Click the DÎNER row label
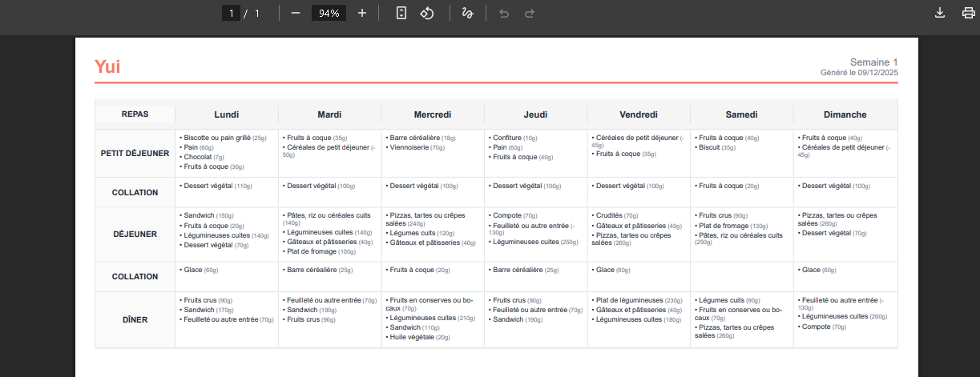Image resolution: width=980 pixels, height=377 pixels. [x=135, y=320]
